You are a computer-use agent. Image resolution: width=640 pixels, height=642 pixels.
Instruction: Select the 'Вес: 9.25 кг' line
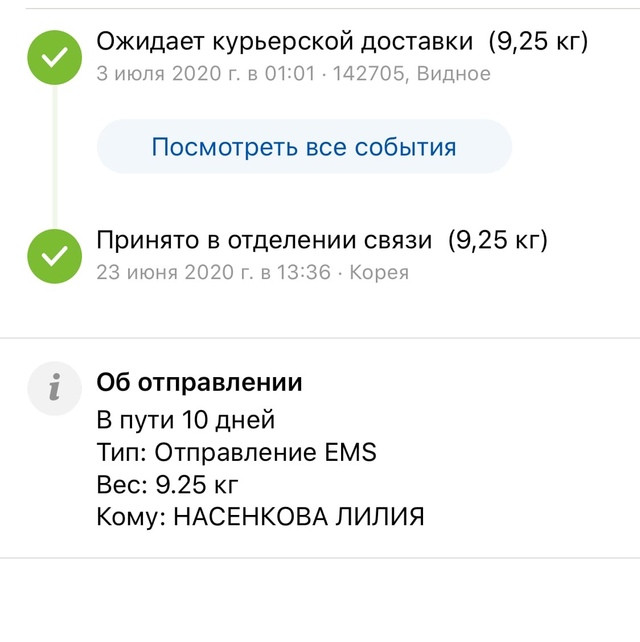tap(167, 485)
